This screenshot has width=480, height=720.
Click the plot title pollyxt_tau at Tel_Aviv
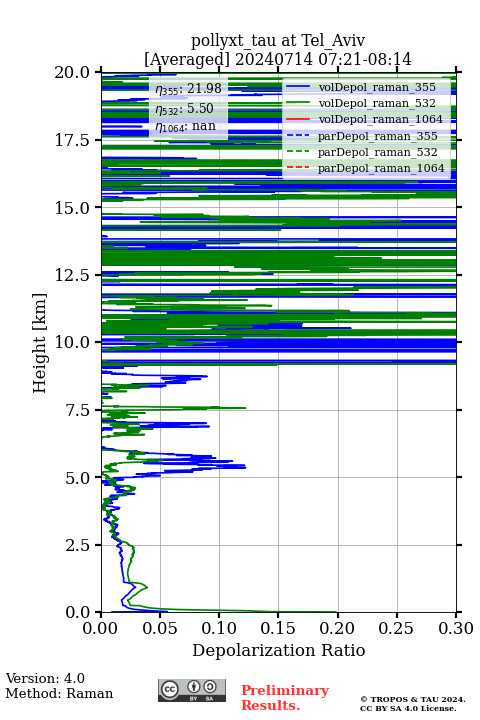coord(278,41)
